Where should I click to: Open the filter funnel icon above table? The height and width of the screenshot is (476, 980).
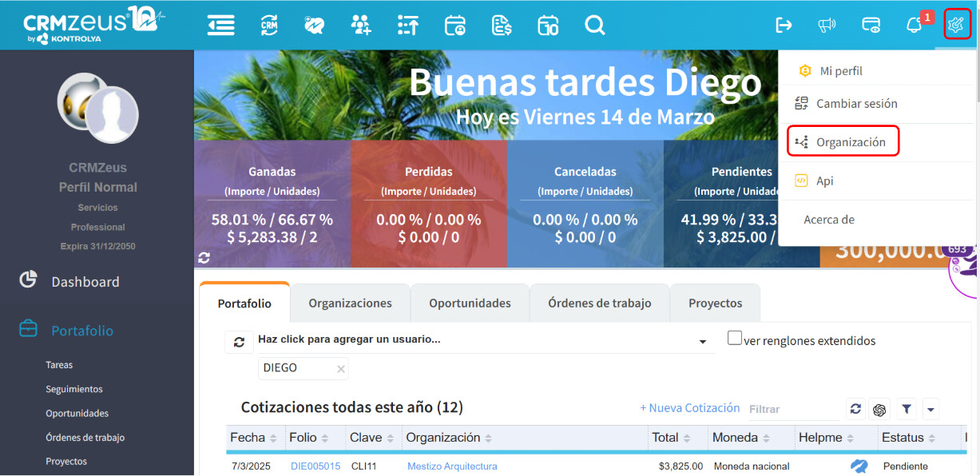[907, 409]
